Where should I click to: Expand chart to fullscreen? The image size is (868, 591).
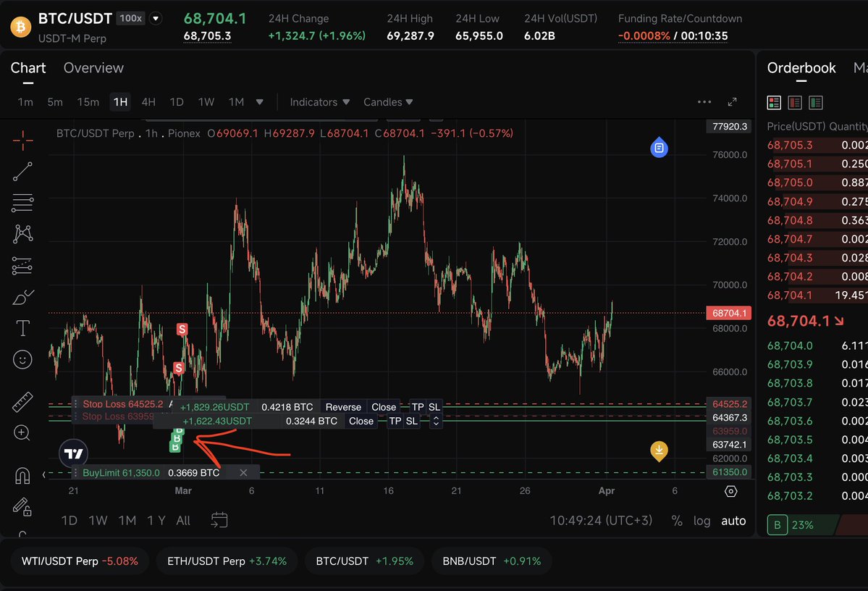[732, 102]
